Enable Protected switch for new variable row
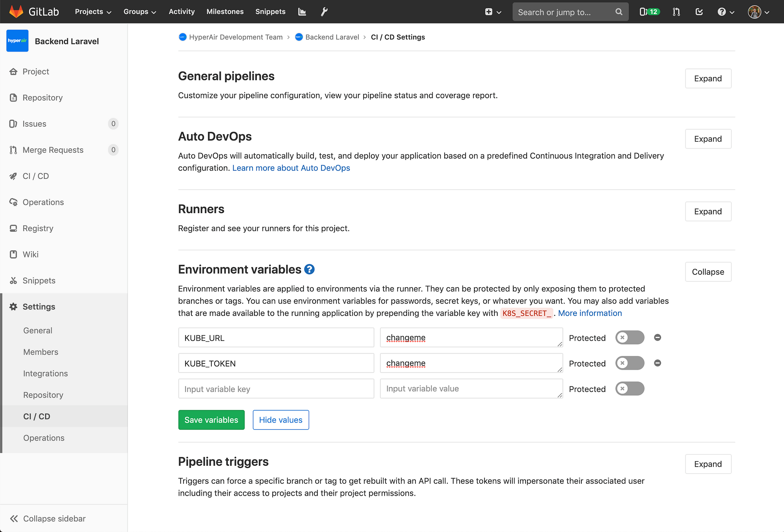Screen dimensions: 784x532 630,389
